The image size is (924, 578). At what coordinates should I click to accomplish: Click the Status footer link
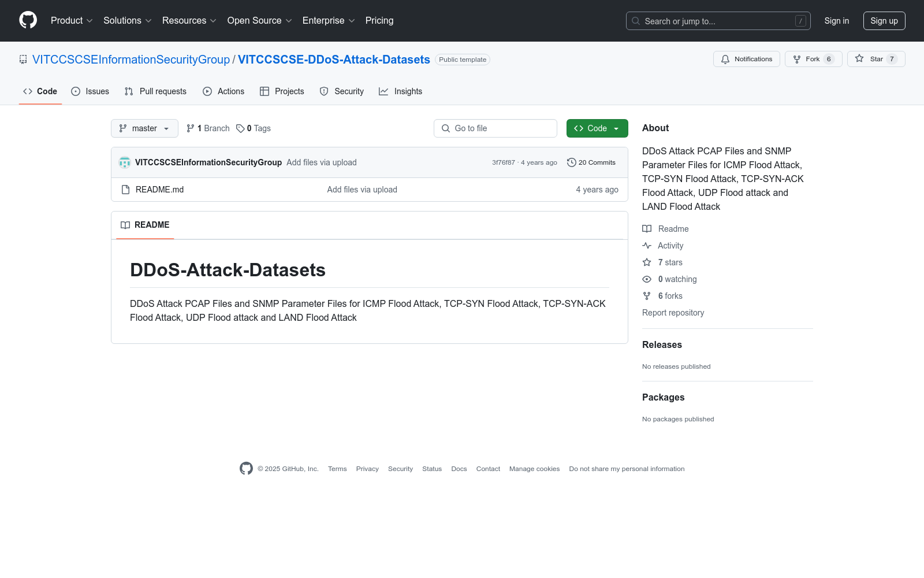pyautogui.click(x=432, y=469)
